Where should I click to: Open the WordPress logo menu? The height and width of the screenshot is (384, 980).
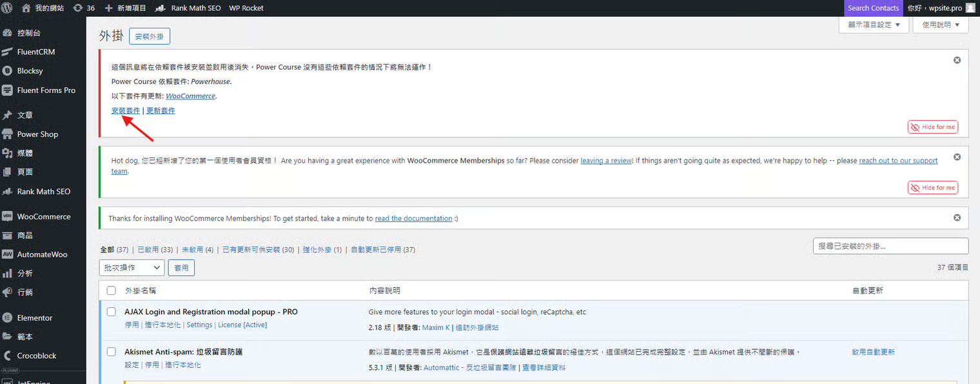[x=7, y=8]
